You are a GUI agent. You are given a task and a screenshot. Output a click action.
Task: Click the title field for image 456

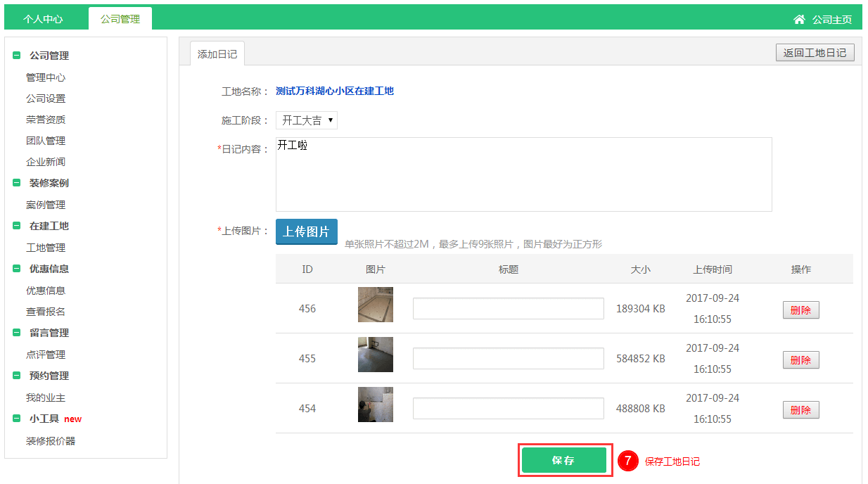click(508, 309)
